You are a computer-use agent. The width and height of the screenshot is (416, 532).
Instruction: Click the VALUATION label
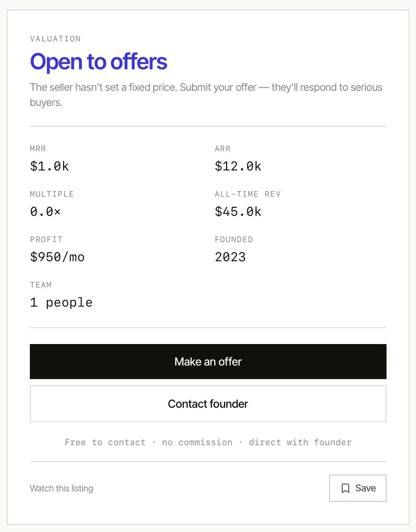55,39
